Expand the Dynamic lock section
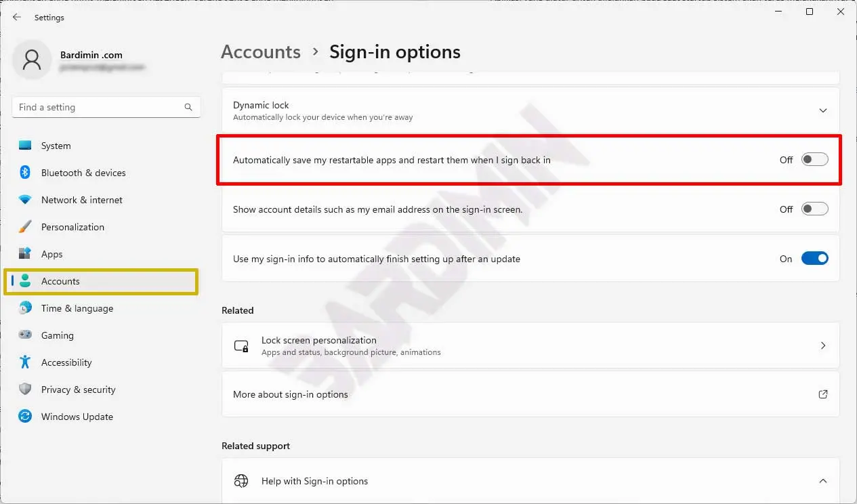The width and height of the screenshot is (857, 504). click(822, 110)
